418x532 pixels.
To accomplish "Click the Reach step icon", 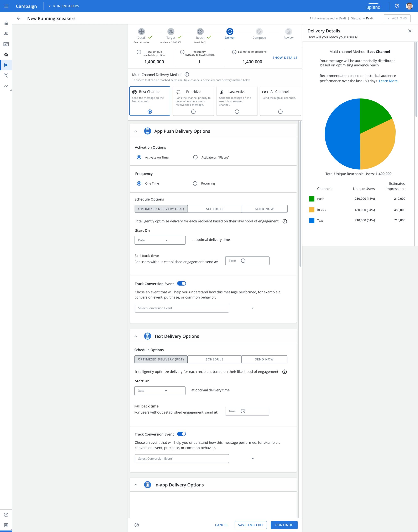I will point(200,32).
